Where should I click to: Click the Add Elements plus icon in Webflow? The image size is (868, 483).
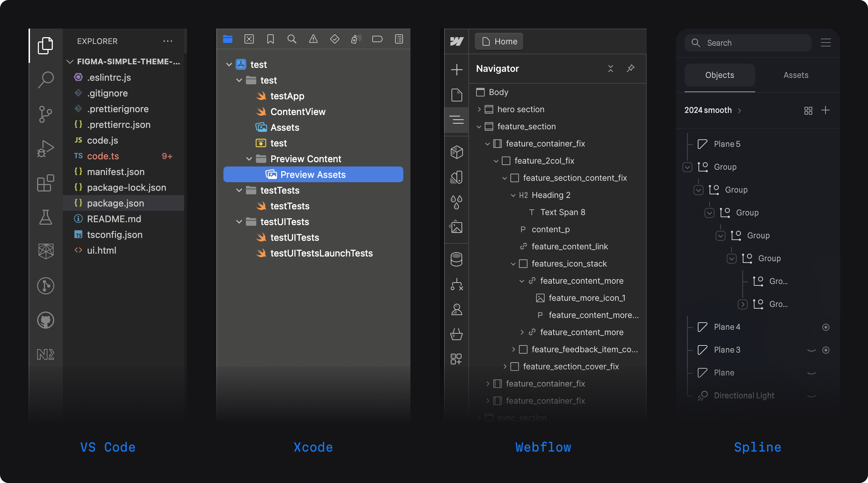456,69
